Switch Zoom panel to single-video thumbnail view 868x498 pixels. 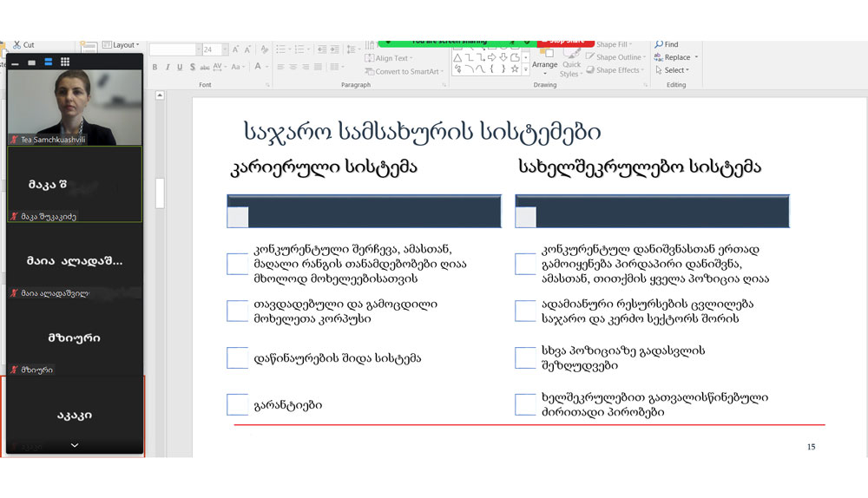(x=31, y=62)
